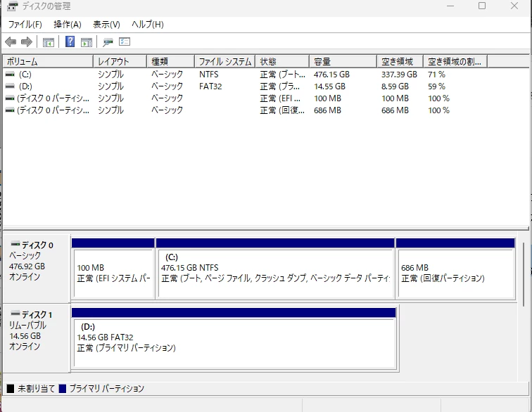This screenshot has height=412, width=532.
Task: Maximize the Disk Management window
Action: click(482, 6)
